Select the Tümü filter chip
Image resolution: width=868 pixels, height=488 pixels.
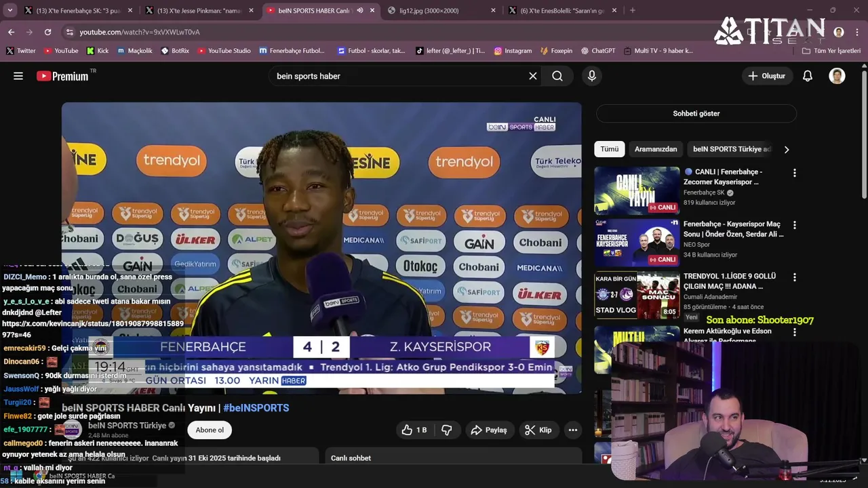coord(609,149)
